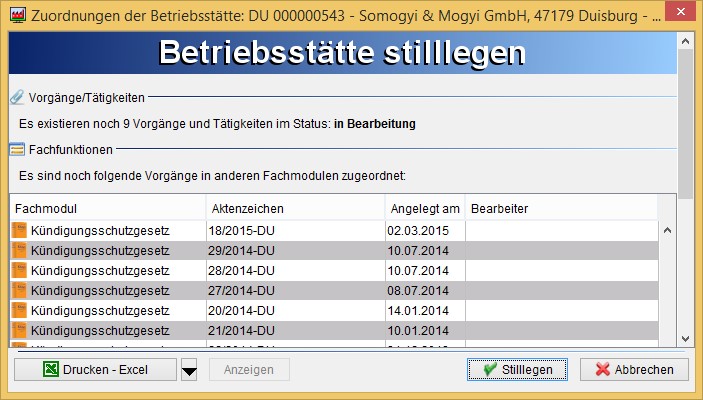Select Aktenzeichen 27/2014-DU
This screenshot has width=703, height=400.
coord(241,291)
